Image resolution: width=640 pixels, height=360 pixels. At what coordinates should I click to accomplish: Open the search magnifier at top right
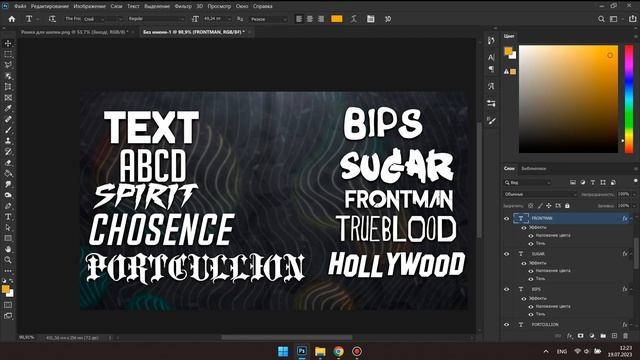601,19
